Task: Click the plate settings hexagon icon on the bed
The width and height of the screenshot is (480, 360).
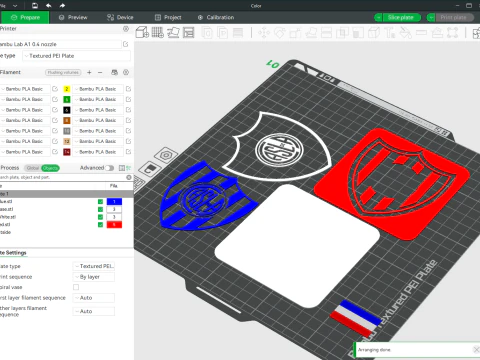Action: (166, 155)
